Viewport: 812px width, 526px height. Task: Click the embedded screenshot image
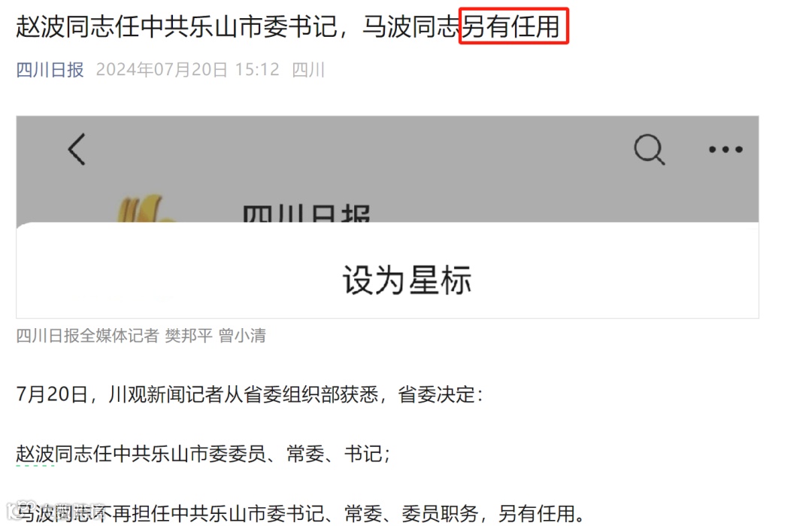387,217
